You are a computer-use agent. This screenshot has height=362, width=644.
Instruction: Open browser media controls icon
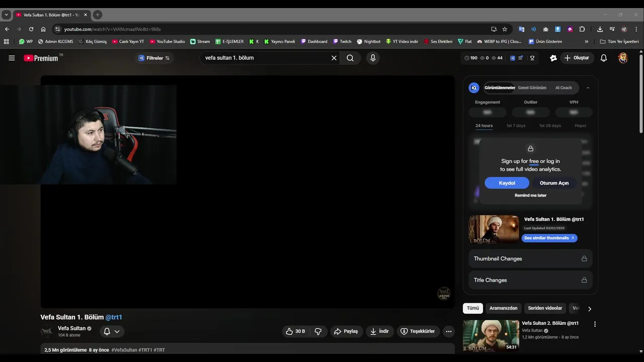612,29
